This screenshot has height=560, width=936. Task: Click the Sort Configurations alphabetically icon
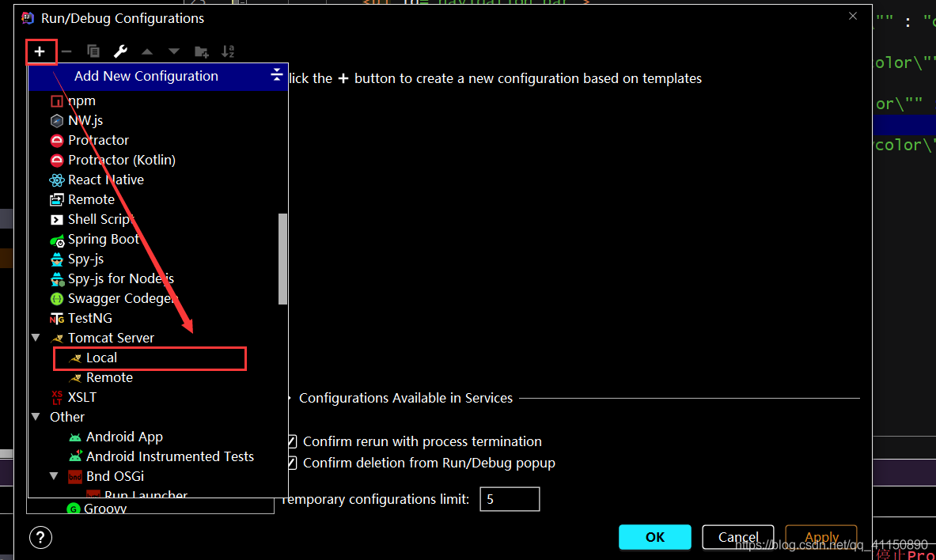(x=228, y=52)
